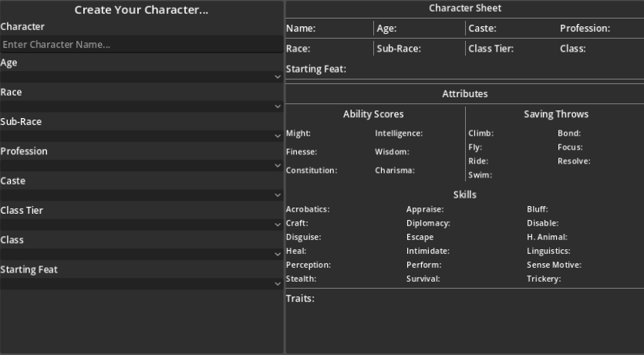Click the Wisdom: ability score
This screenshot has height=355, width=644.
(392, 151)
